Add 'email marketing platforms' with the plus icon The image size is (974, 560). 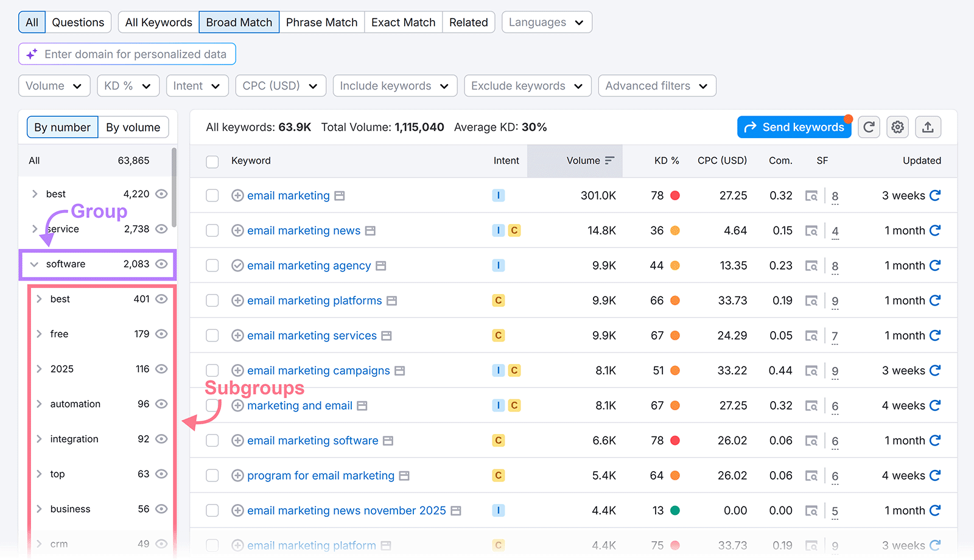pos(237,300)
